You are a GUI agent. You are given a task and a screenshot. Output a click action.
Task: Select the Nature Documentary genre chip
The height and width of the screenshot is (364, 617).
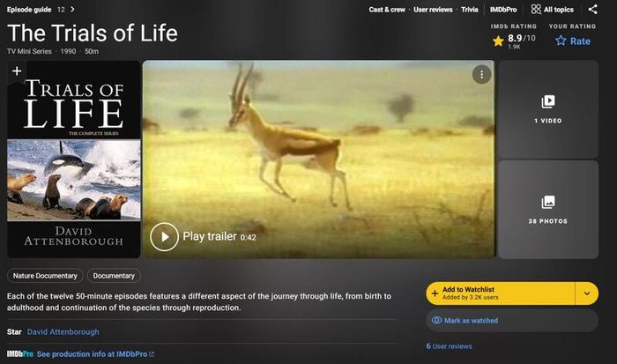click(x=45, y=276)
